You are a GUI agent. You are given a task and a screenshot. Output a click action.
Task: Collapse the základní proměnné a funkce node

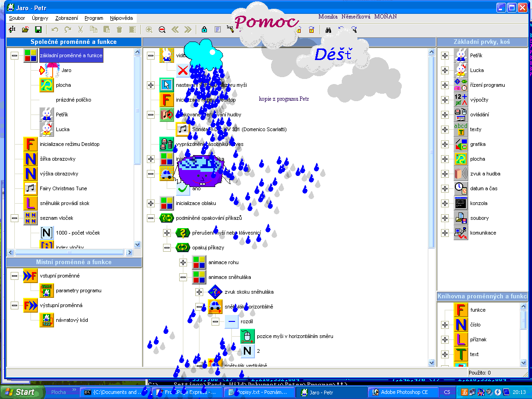[15, 55]
